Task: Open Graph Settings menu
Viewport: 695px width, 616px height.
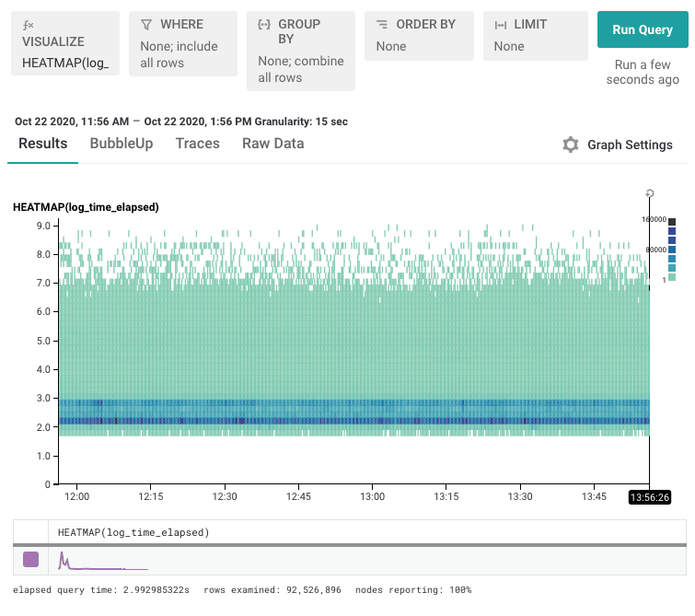Action: coord(629,145)
